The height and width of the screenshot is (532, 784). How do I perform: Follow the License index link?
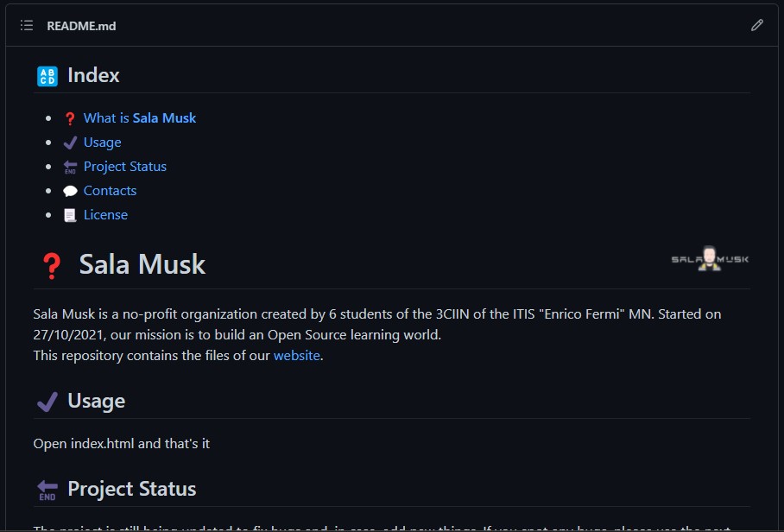tap(105, 215)
